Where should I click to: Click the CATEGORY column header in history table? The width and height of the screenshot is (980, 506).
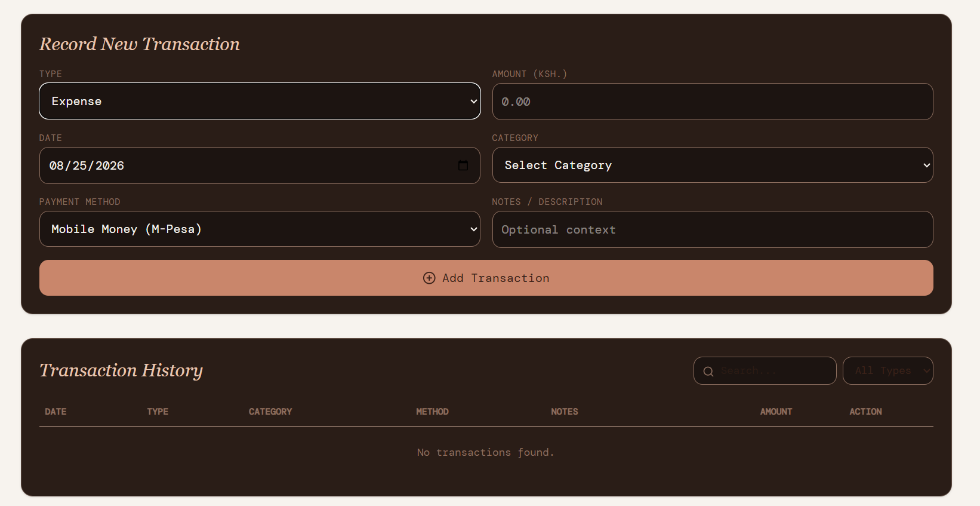point(270,412)
